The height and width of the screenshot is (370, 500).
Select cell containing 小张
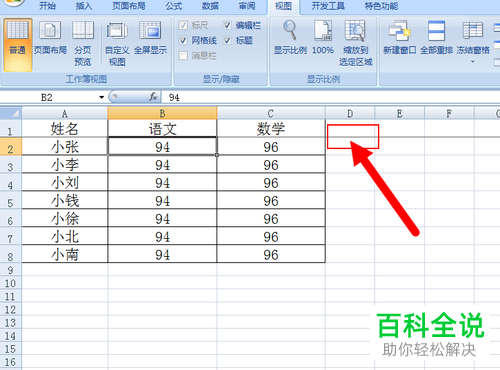coord(65,147)
